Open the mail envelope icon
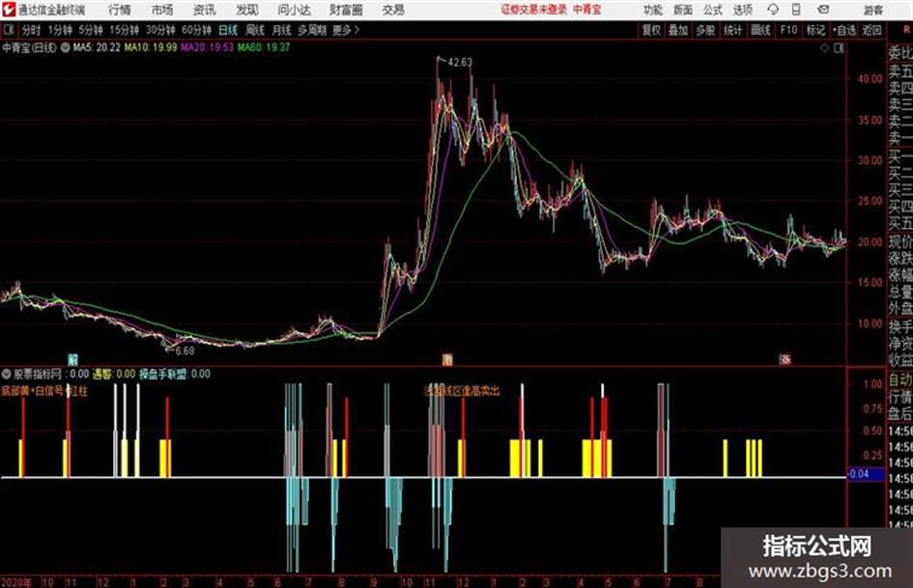The width and height of the screenshot is (913, 588). point(823,10)
